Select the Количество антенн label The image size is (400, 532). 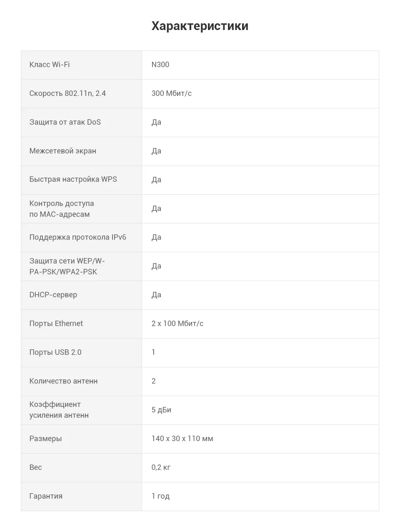63,381
